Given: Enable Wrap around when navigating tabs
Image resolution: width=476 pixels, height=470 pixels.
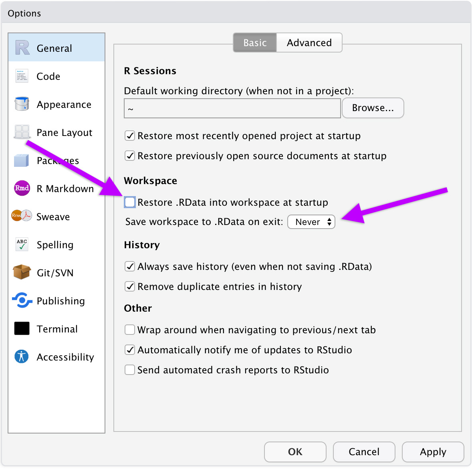Looking at the screenshot, I should click(x=130, y=330).
